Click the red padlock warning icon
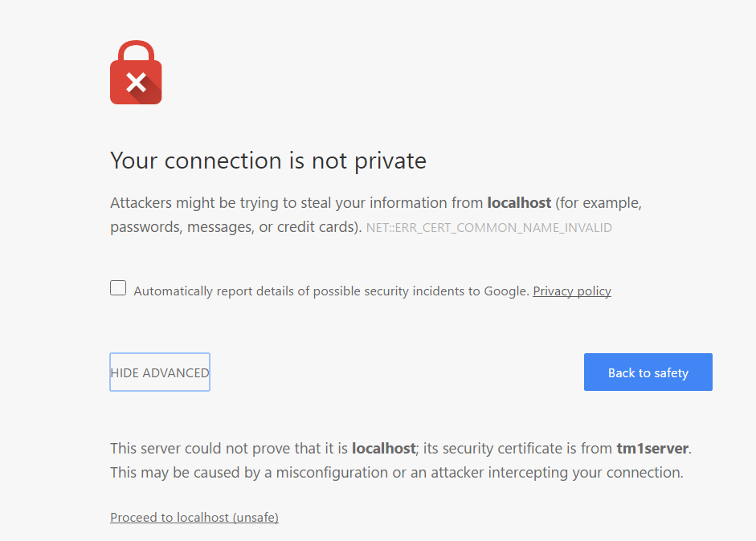The height and width of the screenshot is (541, 756). click(136, 73)
